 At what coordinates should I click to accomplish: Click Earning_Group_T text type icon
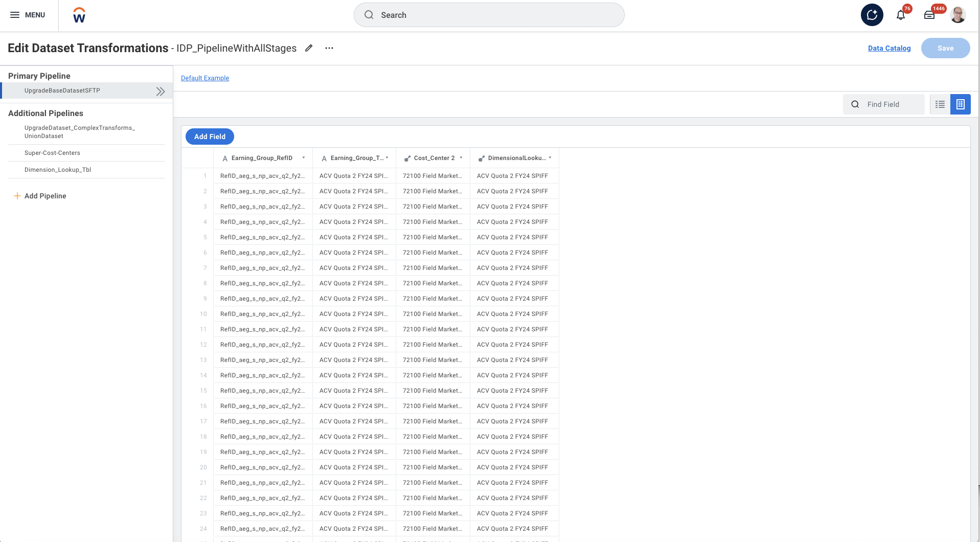click(x=324, y=159)
